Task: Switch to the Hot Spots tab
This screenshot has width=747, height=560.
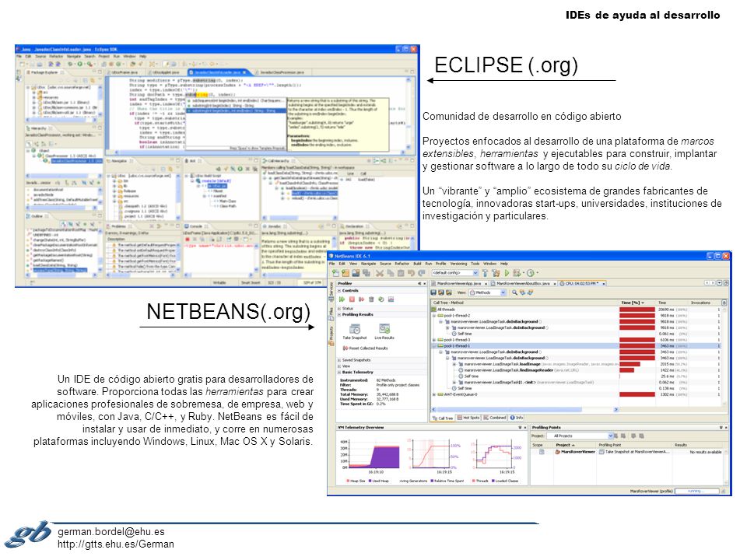Action: point(468,418)
